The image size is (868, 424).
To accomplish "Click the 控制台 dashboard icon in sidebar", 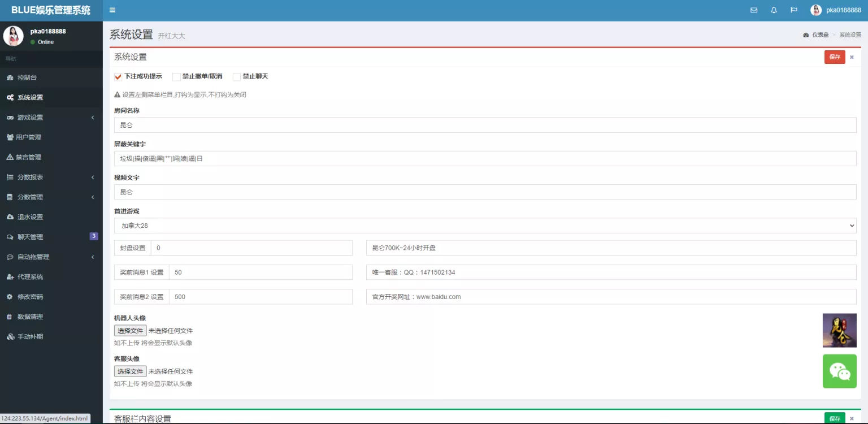I will [10, 77].
